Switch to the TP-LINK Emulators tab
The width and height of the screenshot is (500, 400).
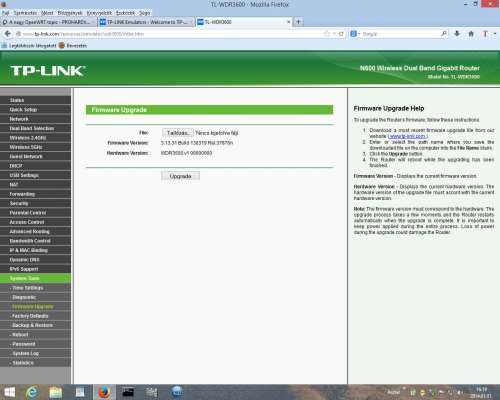coord(146,22)
